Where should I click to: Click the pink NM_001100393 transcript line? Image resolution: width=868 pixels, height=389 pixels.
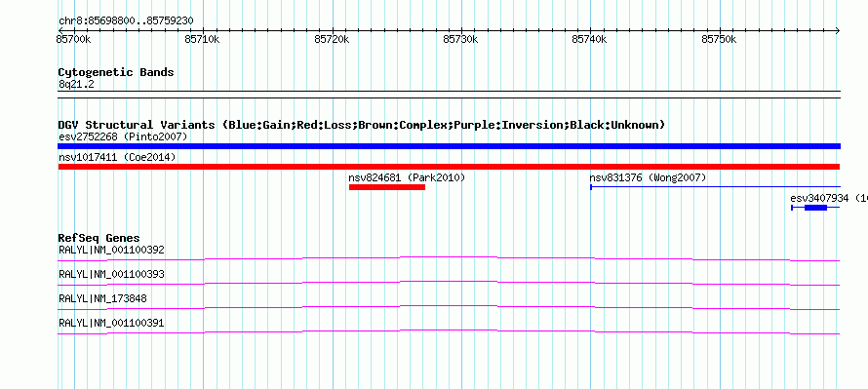(x=449, y=283)
